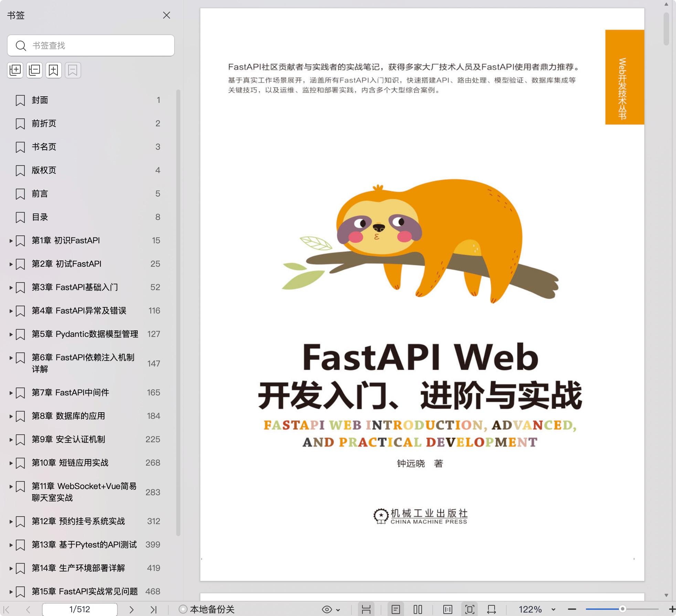Screen dimensions: 676x616
Task: Expand all bookmarks icon
Action: click(x=15, y=70)
